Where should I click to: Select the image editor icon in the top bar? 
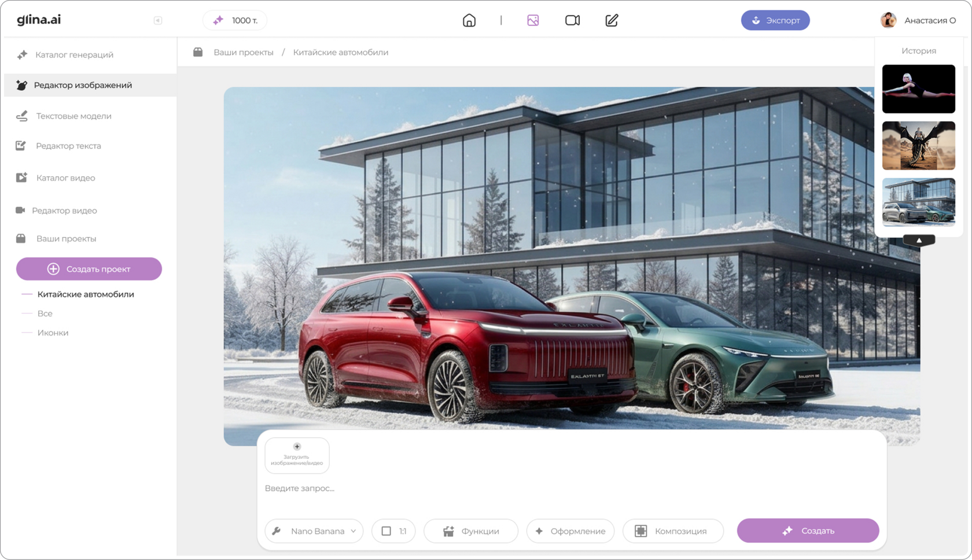533,21
